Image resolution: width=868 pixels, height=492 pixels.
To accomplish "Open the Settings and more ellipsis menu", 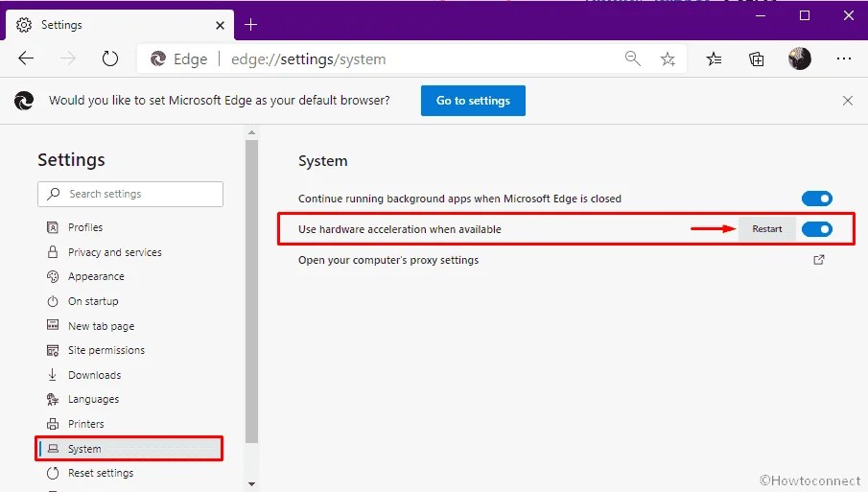I will tap(844, 59).
